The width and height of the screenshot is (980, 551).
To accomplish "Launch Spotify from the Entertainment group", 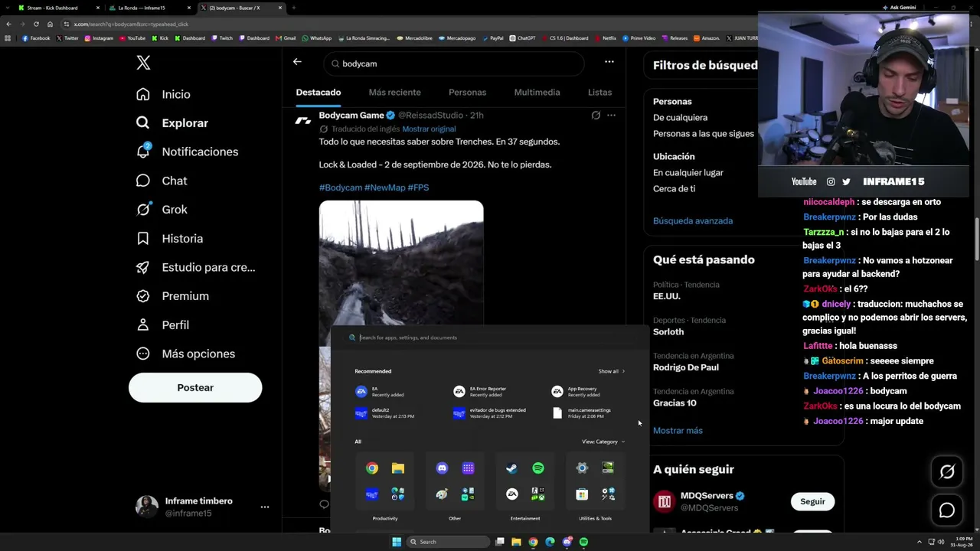I will (x=538, y=468).
